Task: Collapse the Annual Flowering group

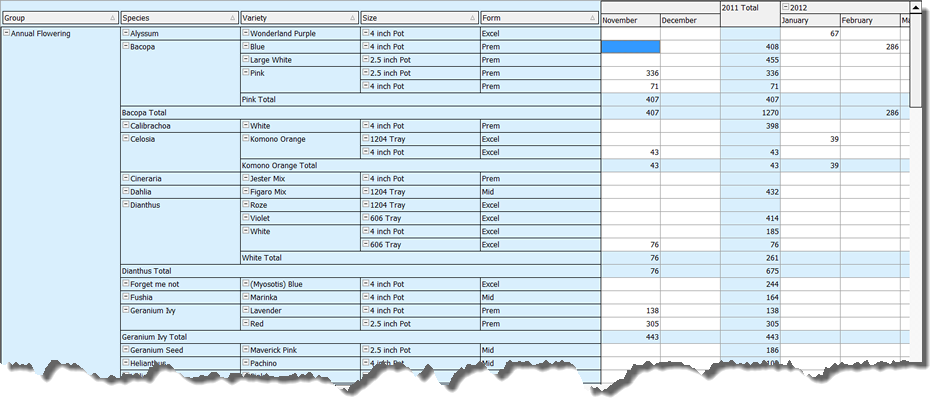Action: tap(7, 33)
